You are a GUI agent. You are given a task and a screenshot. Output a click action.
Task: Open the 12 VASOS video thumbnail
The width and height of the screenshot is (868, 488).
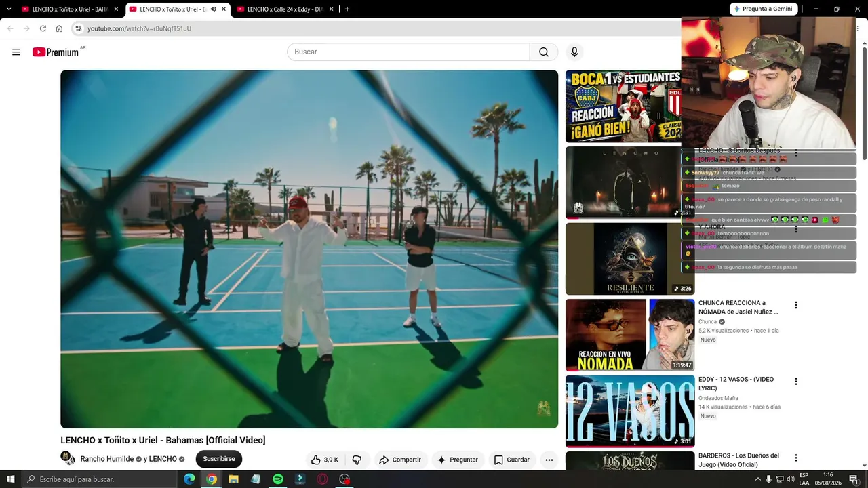[x=630, y=411]
